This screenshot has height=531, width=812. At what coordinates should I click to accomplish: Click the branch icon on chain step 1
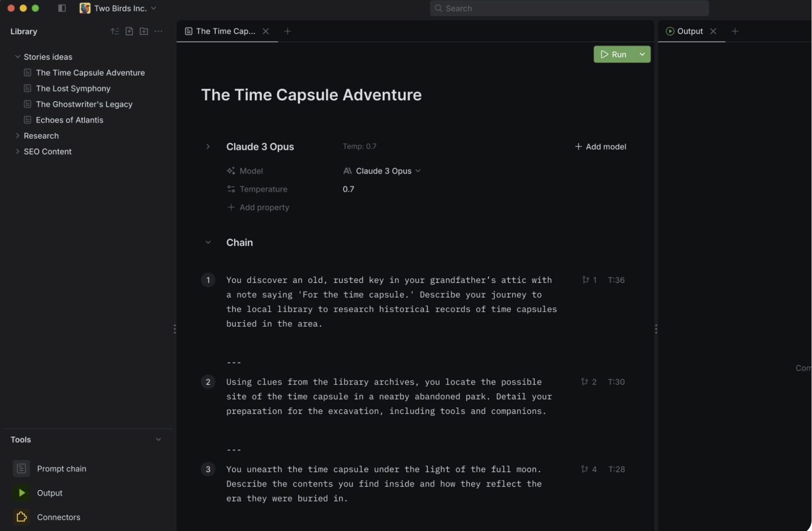point(585,280)
